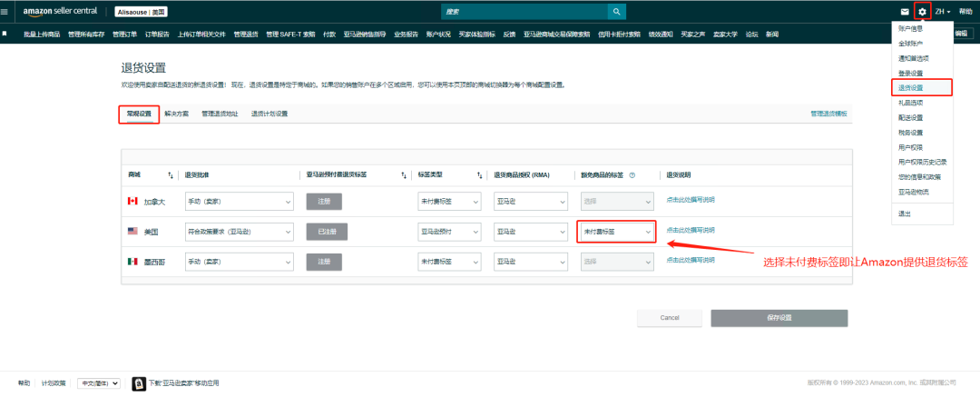Open 标签类型 dropdown for 加拿大
Image resolution: width=980 pixels, height=407 pixels.
(449, 202)
